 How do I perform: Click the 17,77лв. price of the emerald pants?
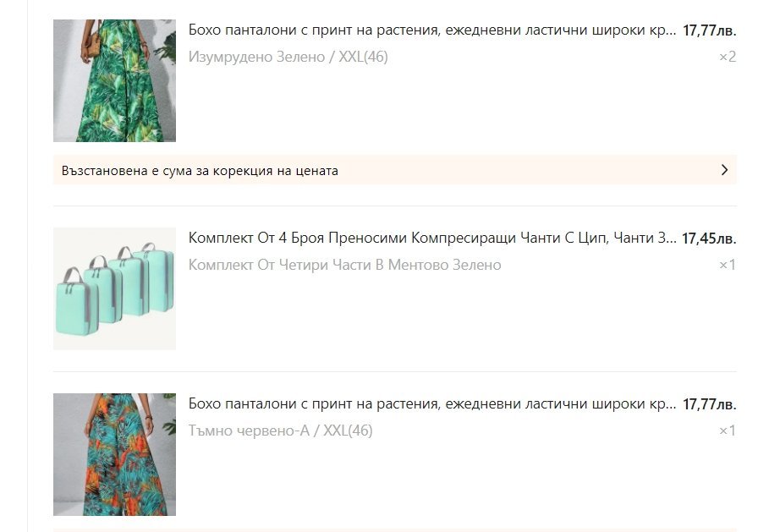click(710, 30)
